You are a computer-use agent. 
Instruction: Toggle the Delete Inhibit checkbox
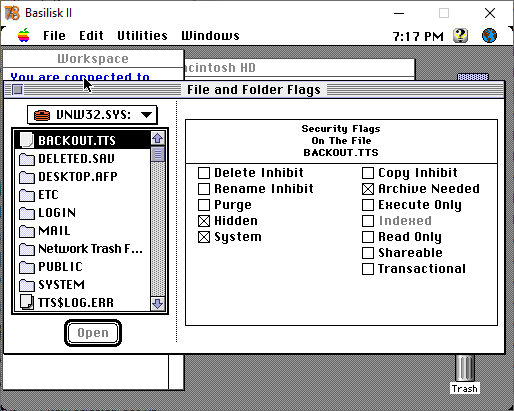point(204,173)
